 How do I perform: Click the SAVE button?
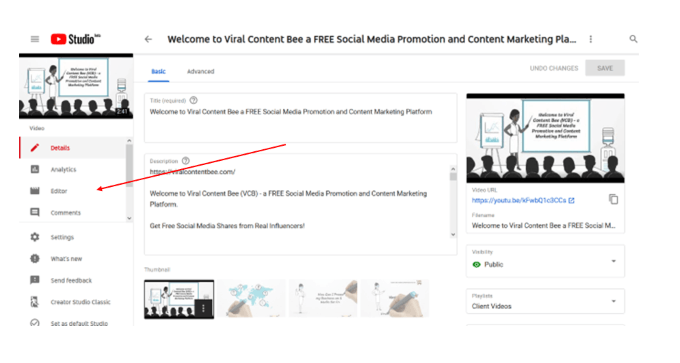click(605, 68)
